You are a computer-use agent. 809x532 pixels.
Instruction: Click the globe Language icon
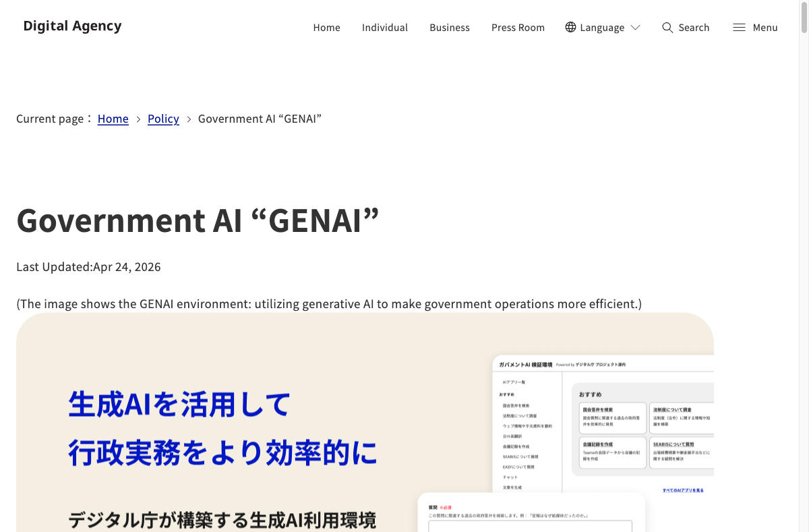[570, 27]
